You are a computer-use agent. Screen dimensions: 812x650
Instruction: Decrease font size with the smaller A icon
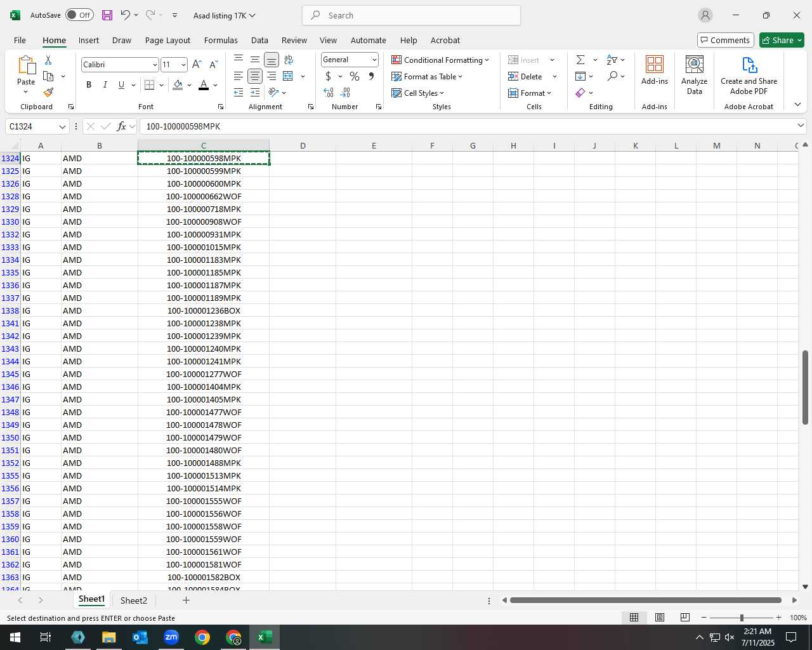click(213, 64)
